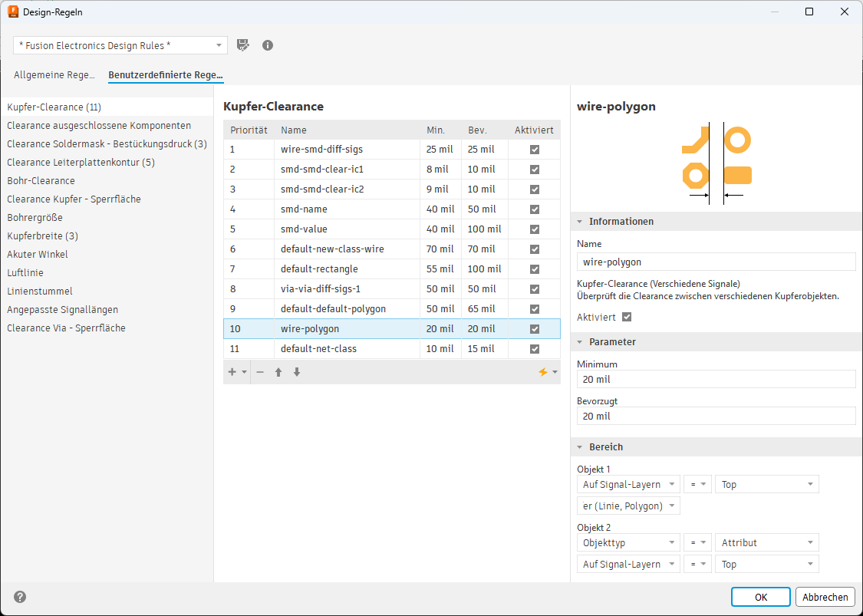This screenshot has width=863, height=616.
Task: Click the lightning bolt actions icon
Action: (542, 372)
